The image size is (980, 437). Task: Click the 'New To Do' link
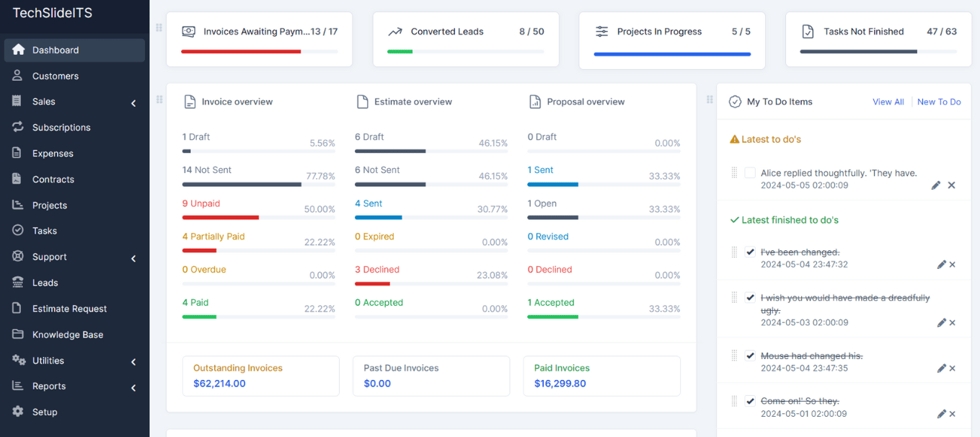pyautogui.click(x=939, y=102)
